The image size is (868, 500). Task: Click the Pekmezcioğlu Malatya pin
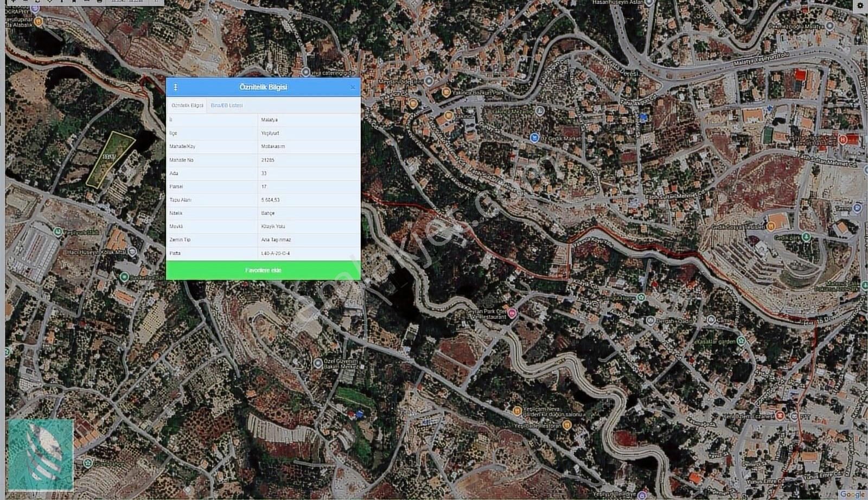pos(829,25)
